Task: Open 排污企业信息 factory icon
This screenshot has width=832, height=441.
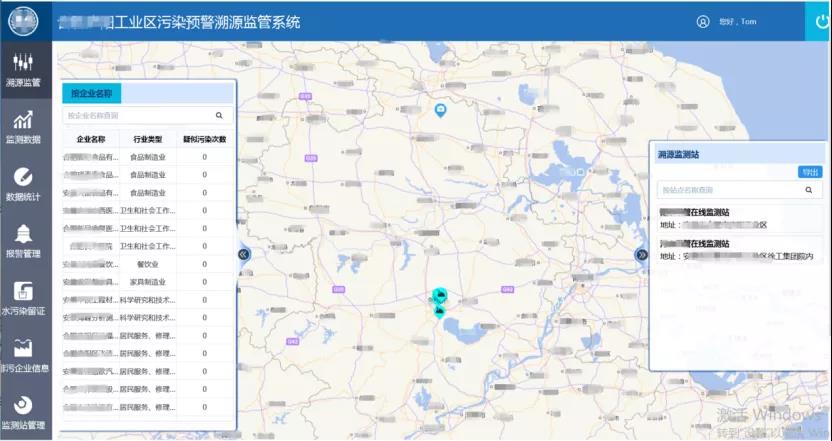Action: [x=25, y=354]
